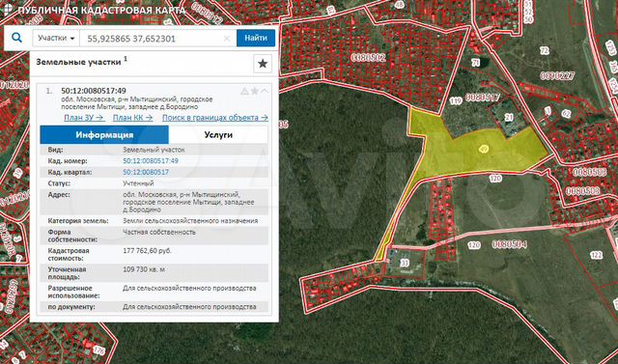Clear the coordinates search field

227,39
